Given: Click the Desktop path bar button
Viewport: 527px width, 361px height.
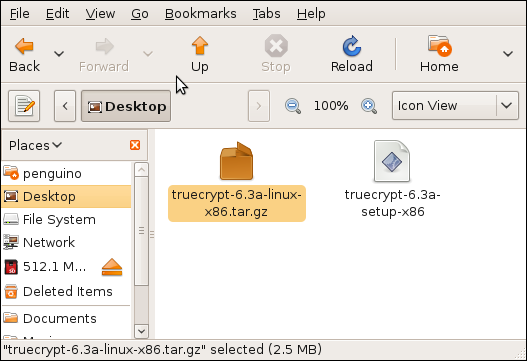Looking at the screenshot, I should [x=126, y=106].
